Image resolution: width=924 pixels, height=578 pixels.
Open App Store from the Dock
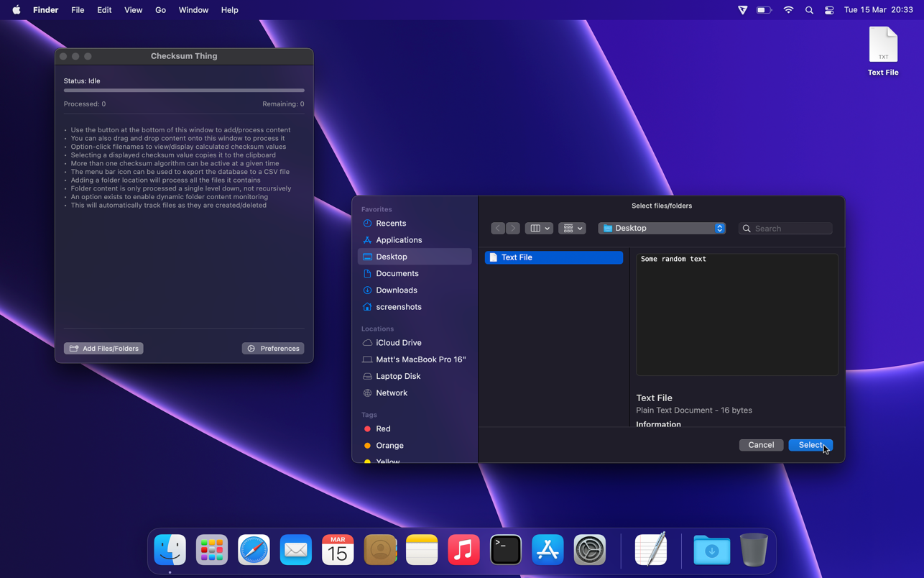(548, 550)
